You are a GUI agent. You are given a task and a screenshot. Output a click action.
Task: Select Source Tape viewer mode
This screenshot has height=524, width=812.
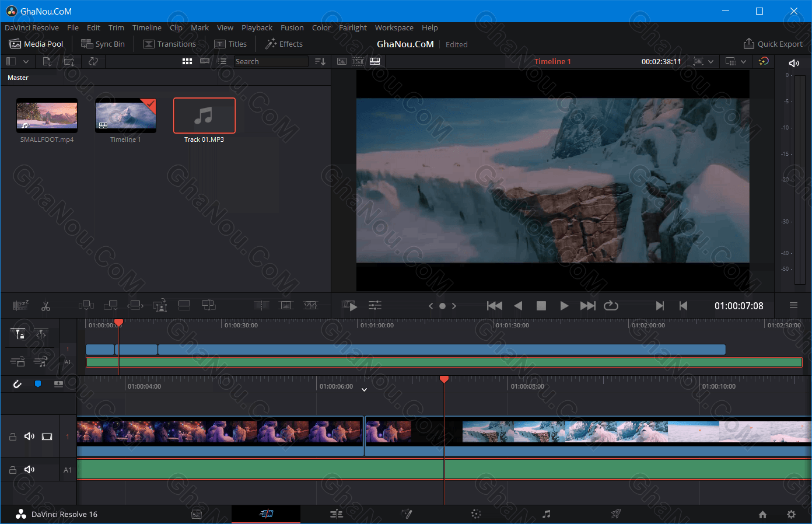pyautogui.click(x=358, y=61)
